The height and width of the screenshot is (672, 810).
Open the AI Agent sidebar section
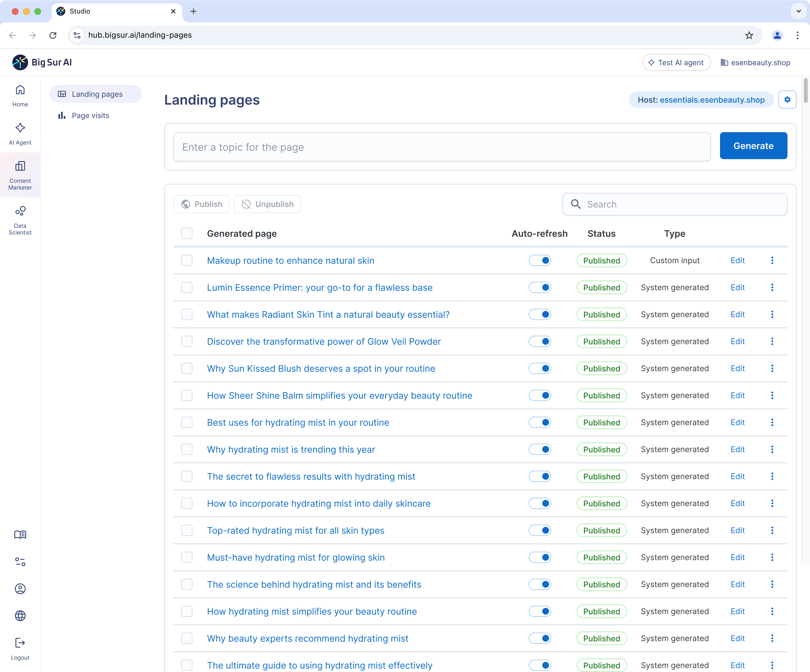pos(20,133)
